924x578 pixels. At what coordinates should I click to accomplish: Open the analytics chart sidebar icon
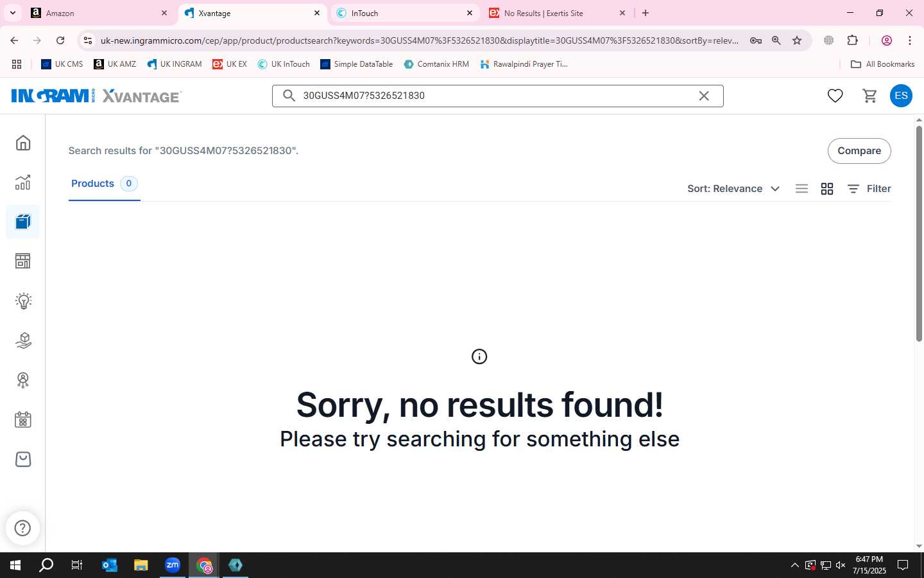tap(23, 182)
